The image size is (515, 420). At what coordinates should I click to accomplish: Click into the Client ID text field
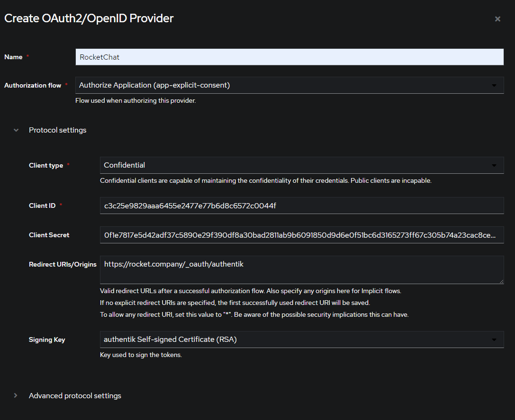301,206
